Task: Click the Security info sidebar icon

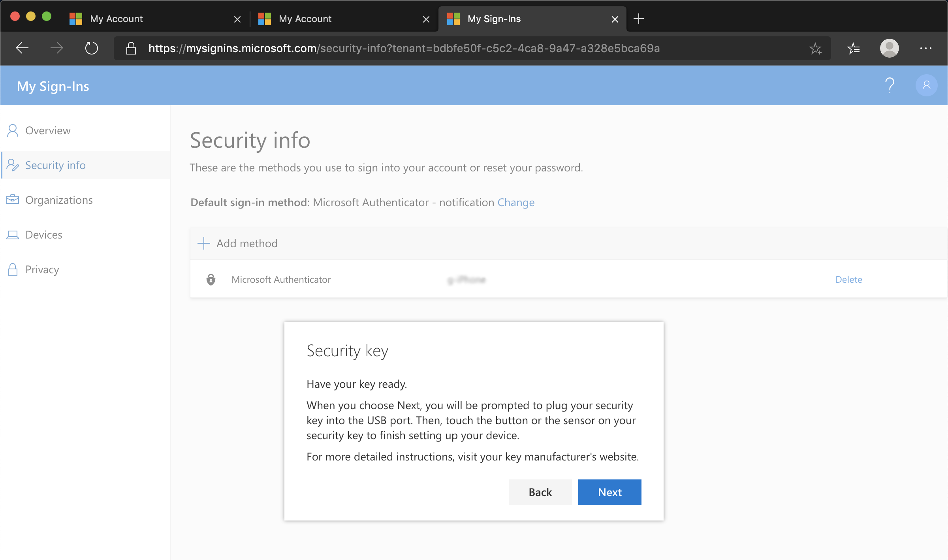Action: click(x=13, y=165)
